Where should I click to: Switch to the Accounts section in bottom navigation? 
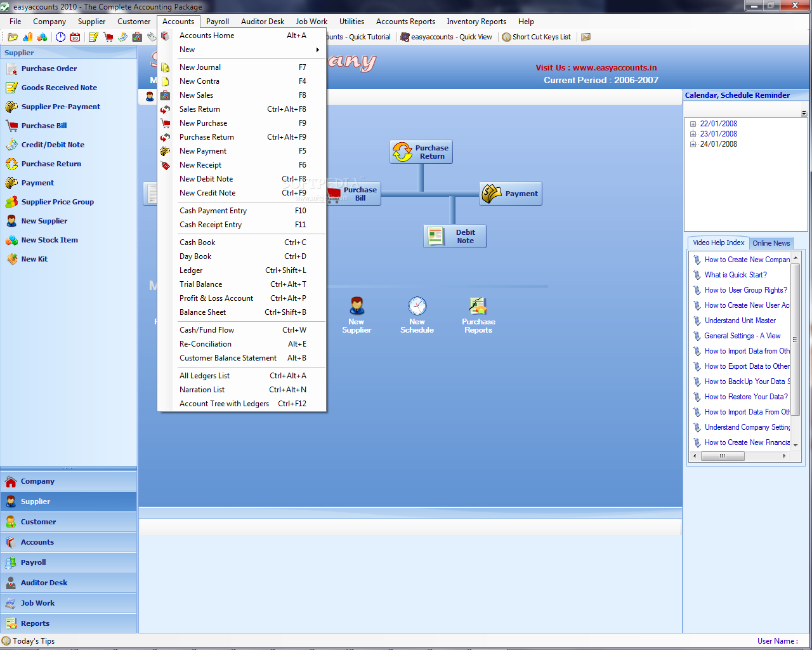point(69,542)
